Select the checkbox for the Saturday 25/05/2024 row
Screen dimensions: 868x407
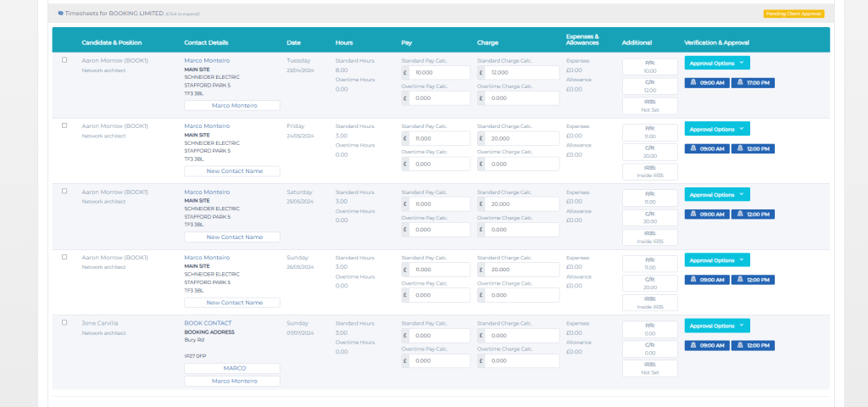64,191
